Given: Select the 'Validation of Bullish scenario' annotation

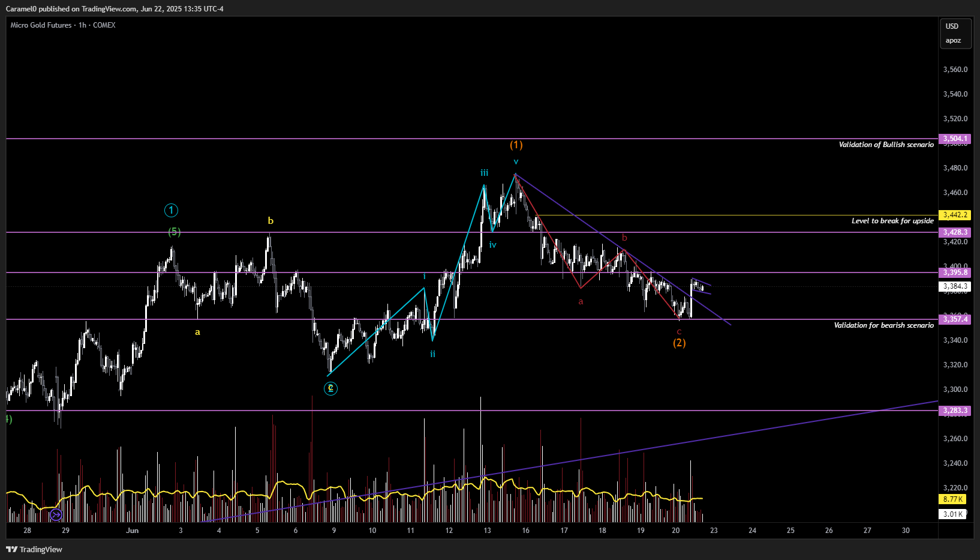Looking at the screenshot, I should [886, 145].
